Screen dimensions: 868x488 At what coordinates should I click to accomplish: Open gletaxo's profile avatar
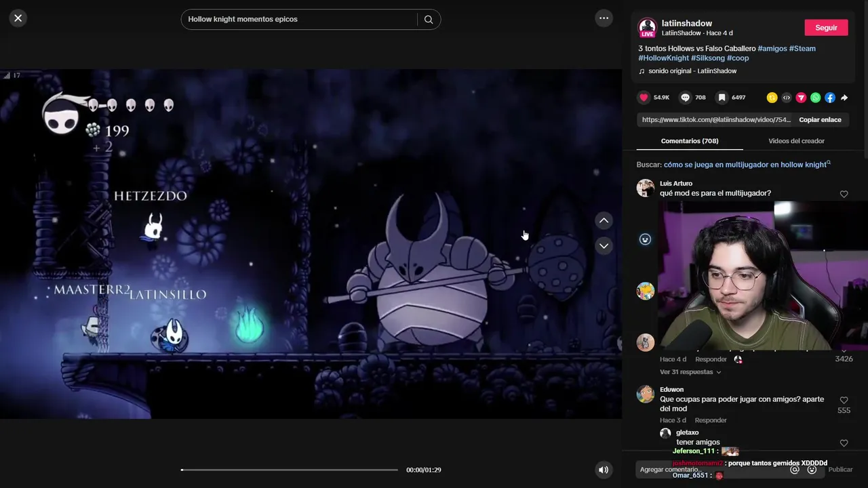[665, 433]
